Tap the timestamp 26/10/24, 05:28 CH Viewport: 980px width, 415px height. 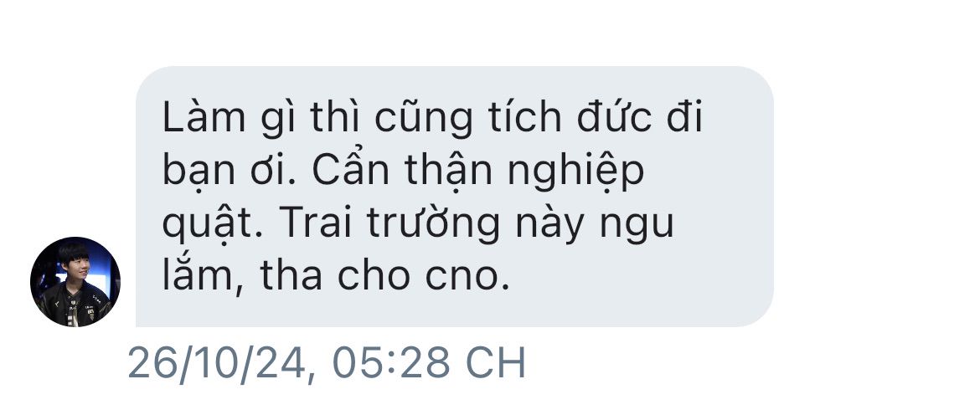327,362
